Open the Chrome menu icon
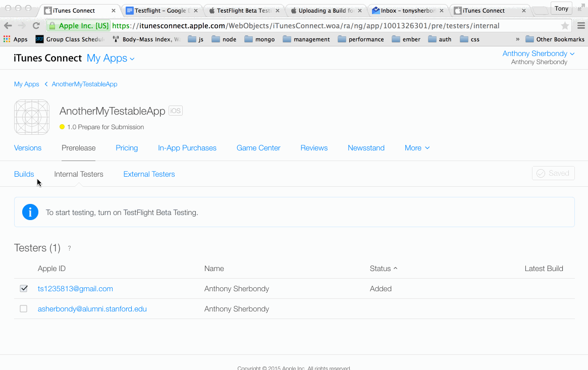The height and width of the screenshot is (370, 588). 581,26
